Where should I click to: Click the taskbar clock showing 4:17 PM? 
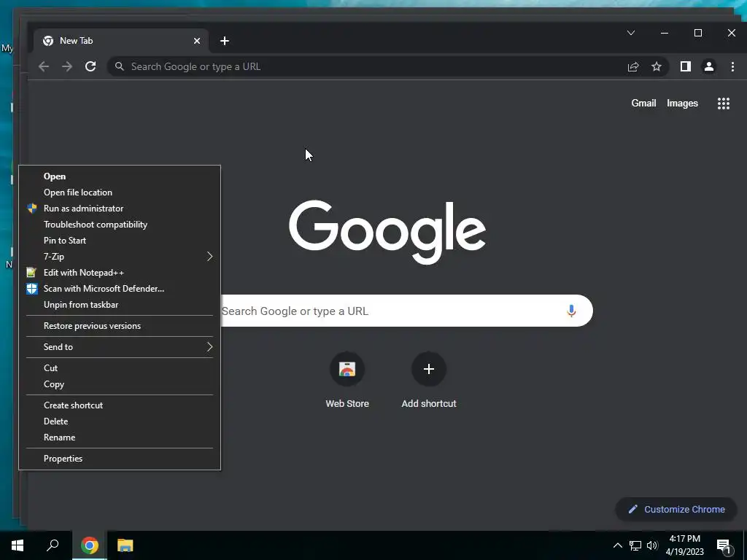[684, 545]
